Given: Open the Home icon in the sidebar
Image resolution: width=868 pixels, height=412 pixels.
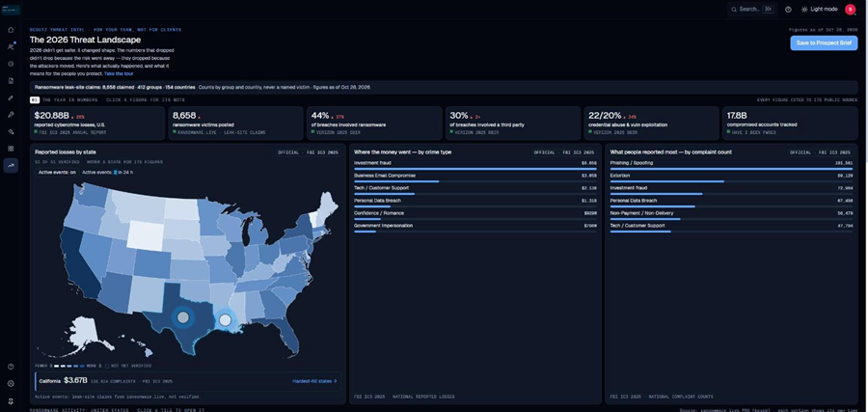Looking at the screenshot, I should [11, 30].
